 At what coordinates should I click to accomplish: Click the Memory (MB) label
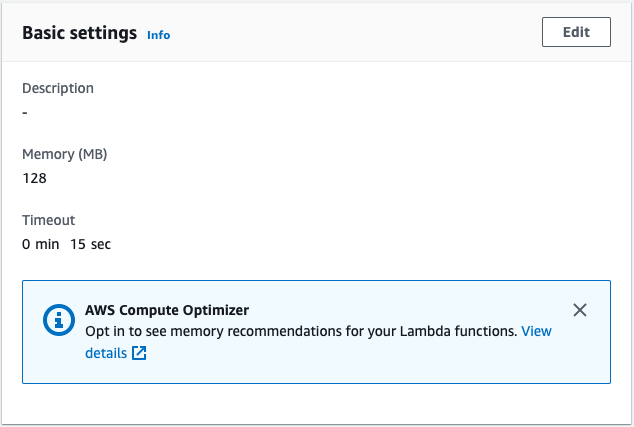click(65, 154)
